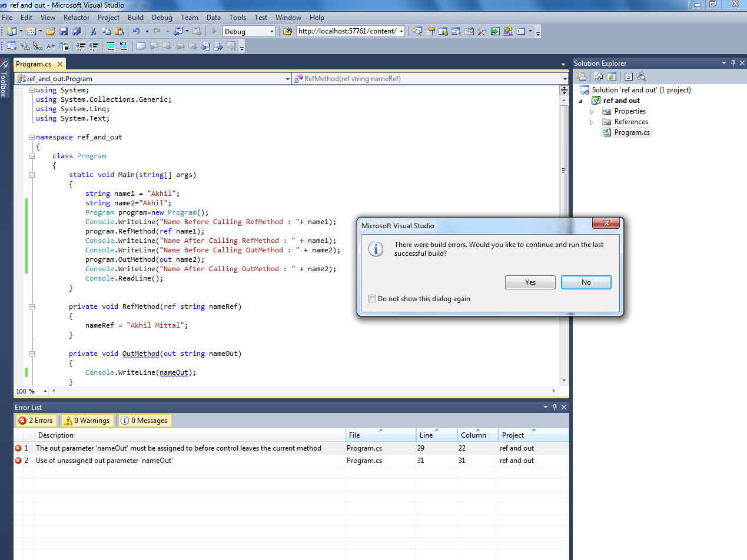Expand the Properties node in Solution Explorer
Viewport: 747px width, 560px height.
click(x=592, y=111)
